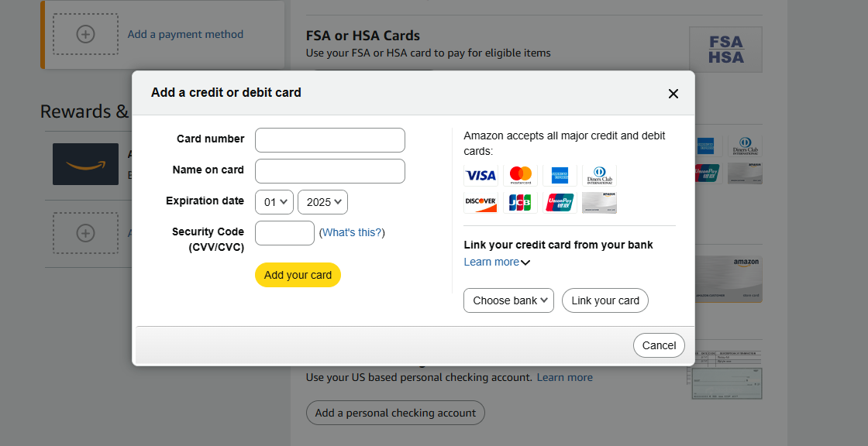Open the expiration month dropdown
The width and height of the screenshot is (868, 446).
point(274,202)
